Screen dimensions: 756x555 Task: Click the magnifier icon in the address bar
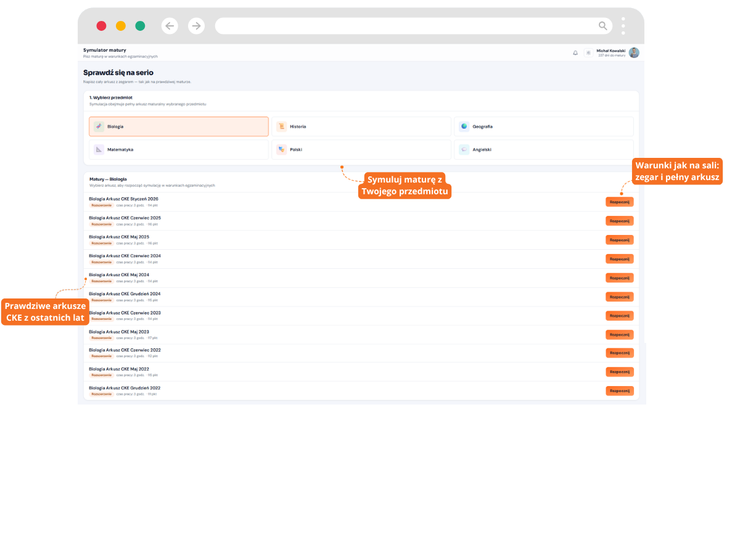click(603, 26)
